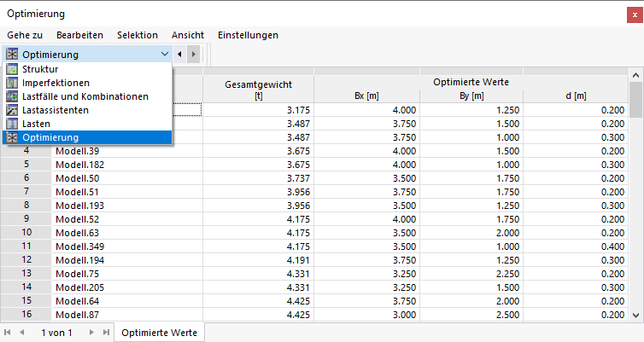
Task: Click weight value 4.191 for Modell.194
Action: click(258, 260)
